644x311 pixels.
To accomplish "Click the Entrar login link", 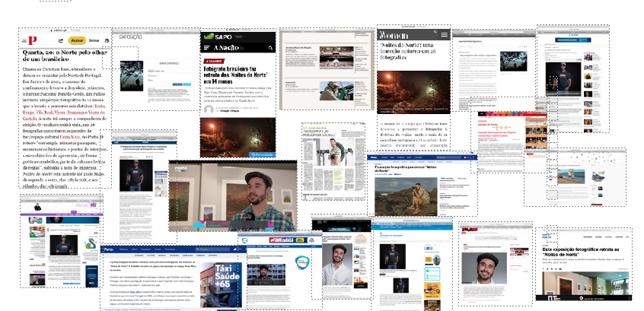I will point(94,40).
